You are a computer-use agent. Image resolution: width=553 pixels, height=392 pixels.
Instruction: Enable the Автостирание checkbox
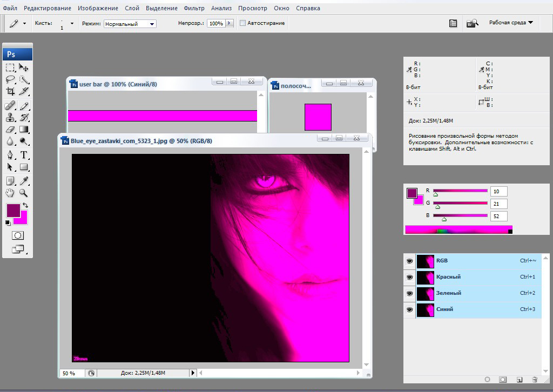click(x=243, y=23)
